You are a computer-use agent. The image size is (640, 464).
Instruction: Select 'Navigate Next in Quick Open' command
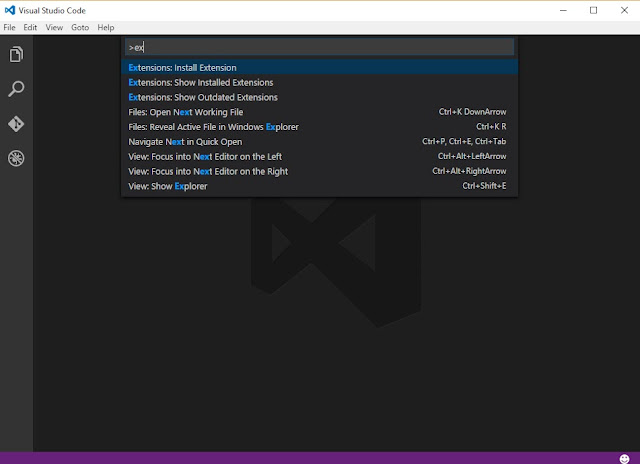point(320,142)
